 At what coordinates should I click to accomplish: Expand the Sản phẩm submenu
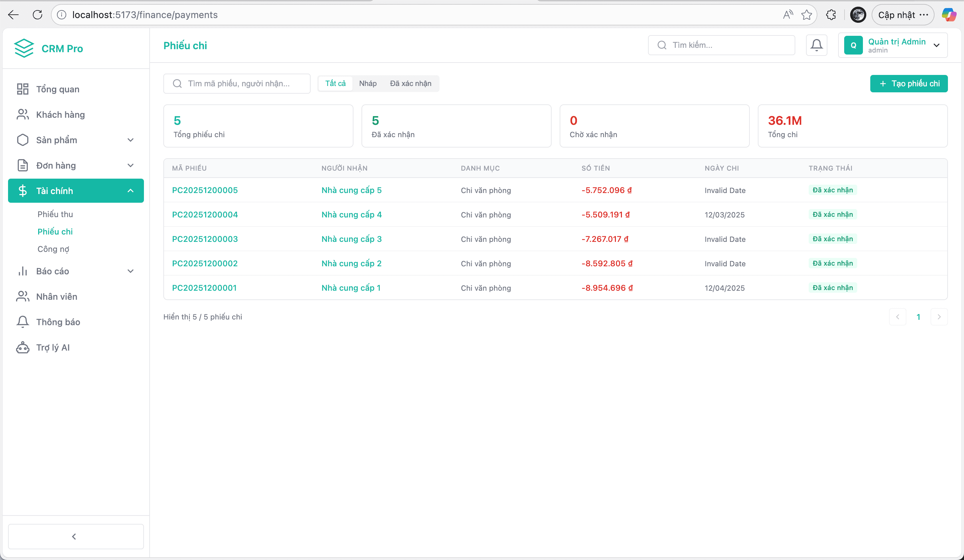131,140
